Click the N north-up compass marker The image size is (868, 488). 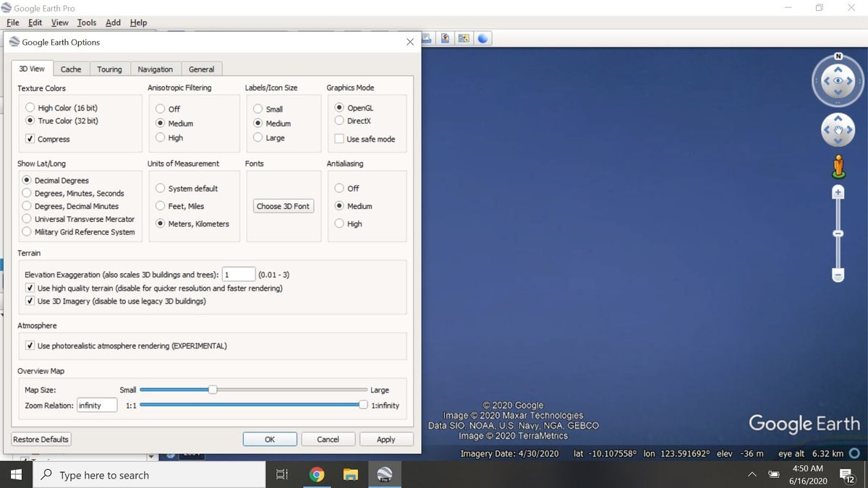pyautogui.click(x=838, y=56)
